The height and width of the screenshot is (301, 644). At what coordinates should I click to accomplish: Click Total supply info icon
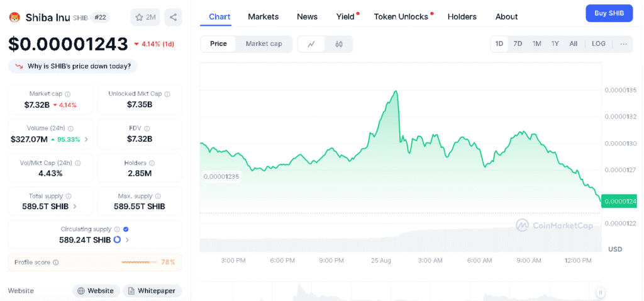(69, 196)
